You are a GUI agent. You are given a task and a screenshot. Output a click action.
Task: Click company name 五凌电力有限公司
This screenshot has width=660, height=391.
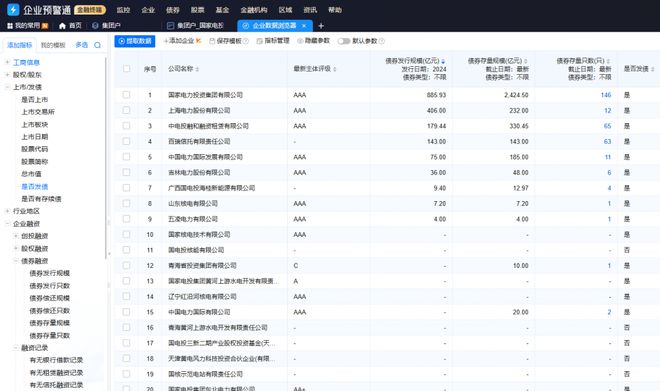point(193,219)
